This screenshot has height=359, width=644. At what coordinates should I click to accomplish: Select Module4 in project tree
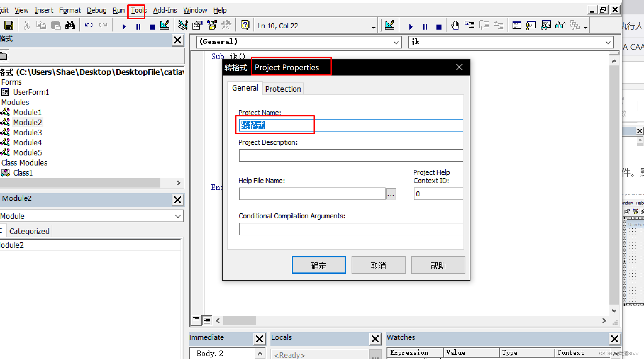[x=27, y=143]
